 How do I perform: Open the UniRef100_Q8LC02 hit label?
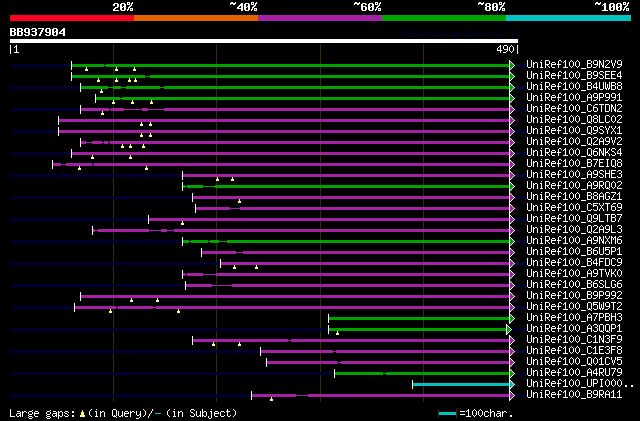tap(574, 119)
